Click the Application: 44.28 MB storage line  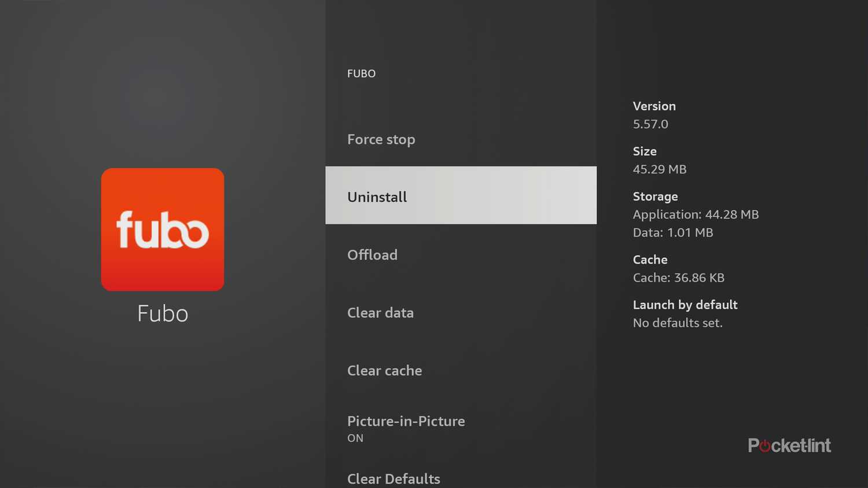696,215
